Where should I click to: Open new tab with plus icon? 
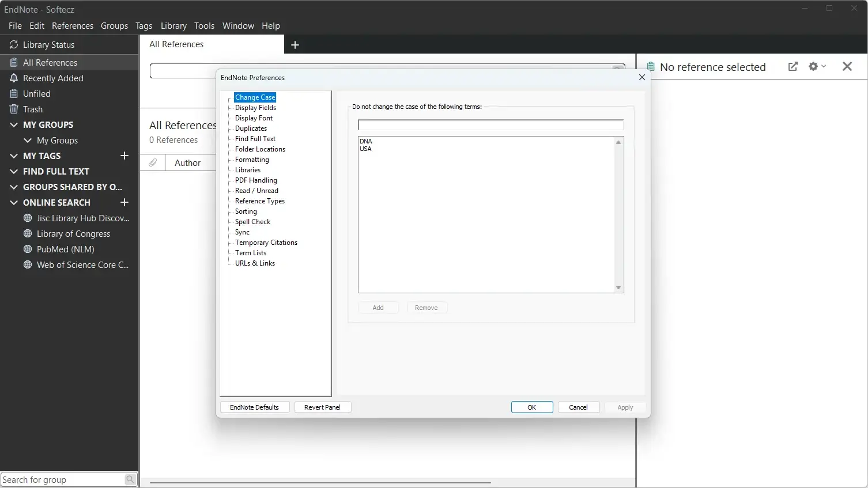(x=295, y=45)
